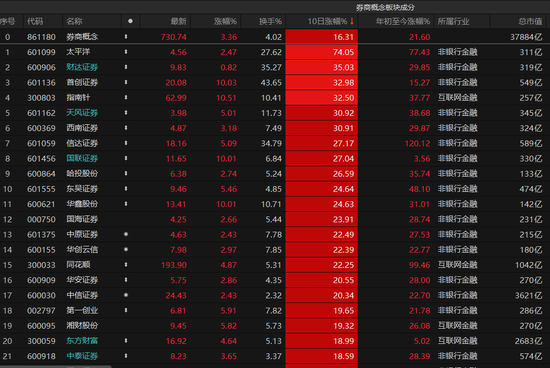Sort by the 序号 column header
This screenshot has height=368, width=550.
[x=8, y=21]
